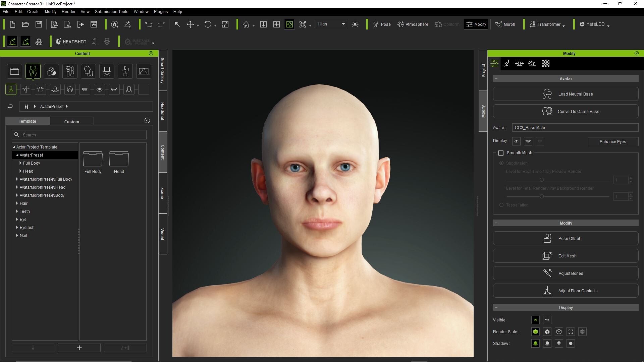Screen dimensions: 644x362
Task: Select the wireframe cube Render State icon
Action: point(559,331)
